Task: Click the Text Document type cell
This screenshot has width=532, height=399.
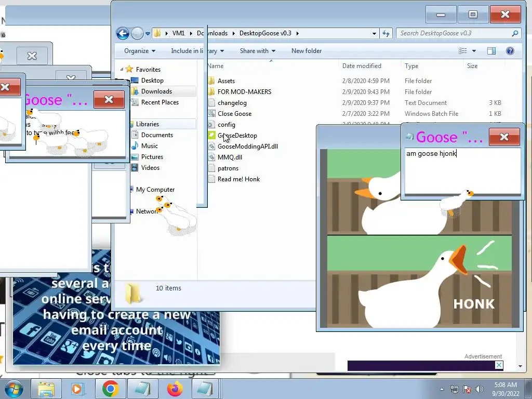Action: pyautogui.click(x=425, y=103)
